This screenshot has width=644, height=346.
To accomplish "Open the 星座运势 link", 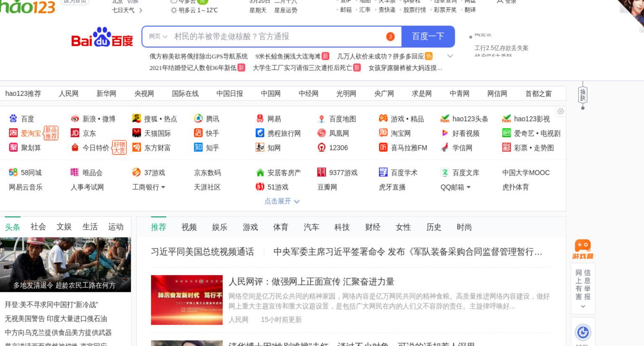I will point(286,10).
